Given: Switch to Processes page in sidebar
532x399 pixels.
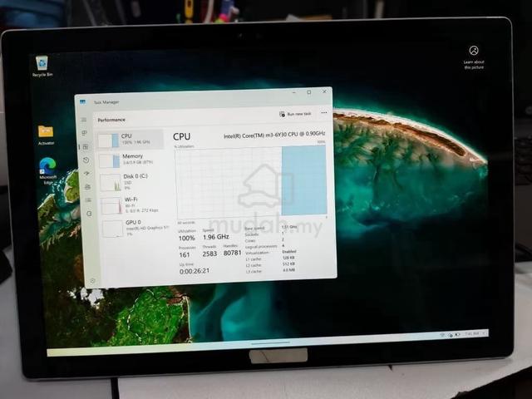Looking at the screenshot, I should pos(85,133).
